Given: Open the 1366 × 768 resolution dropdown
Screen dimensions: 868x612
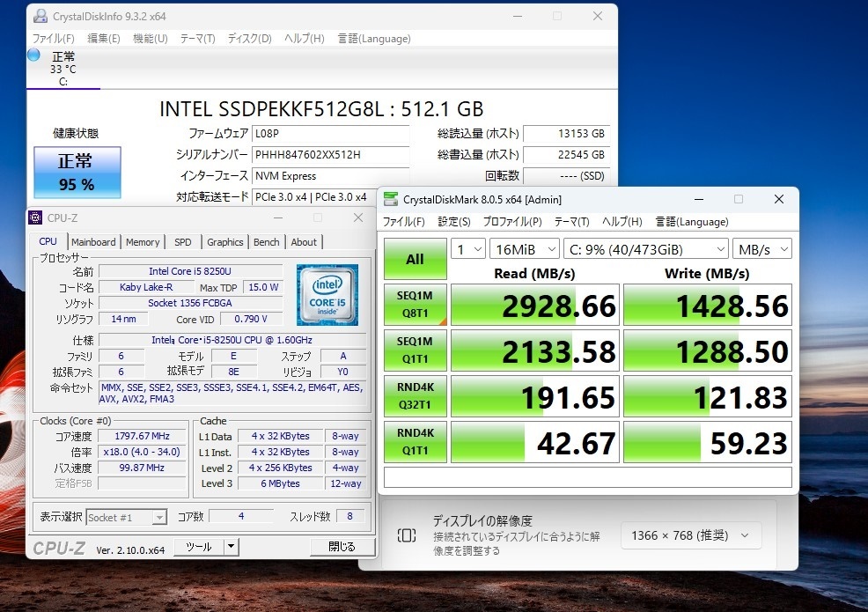Looking at the screenshot, I should pyautogui.click(x=691, y=535).
